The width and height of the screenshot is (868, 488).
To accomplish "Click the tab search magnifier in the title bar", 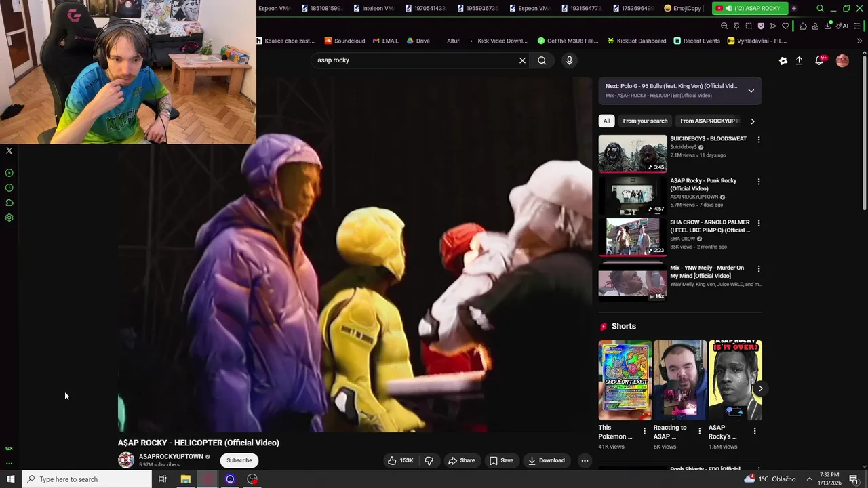I will 820,8.
